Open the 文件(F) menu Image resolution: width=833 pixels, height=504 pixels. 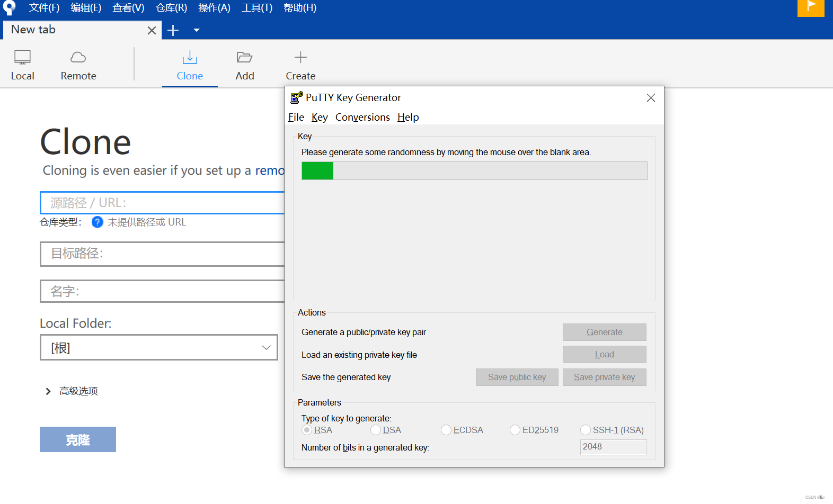click(x=44, y=7)
